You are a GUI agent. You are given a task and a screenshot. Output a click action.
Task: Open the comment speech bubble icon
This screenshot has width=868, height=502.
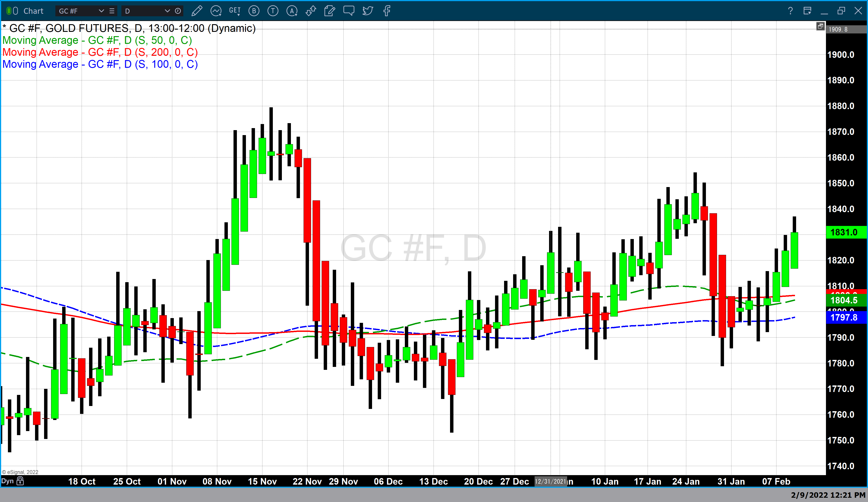pos(349,11)
